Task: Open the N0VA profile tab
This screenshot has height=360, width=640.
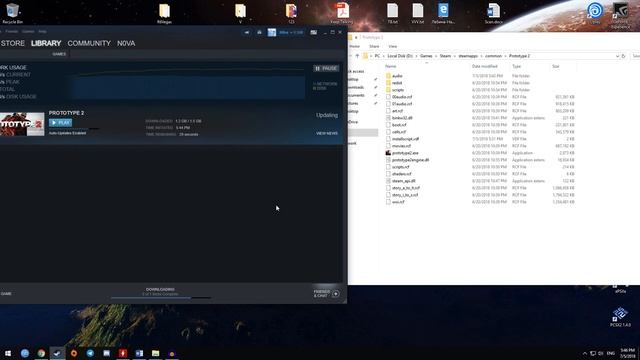Action: [x=126, y=43]
